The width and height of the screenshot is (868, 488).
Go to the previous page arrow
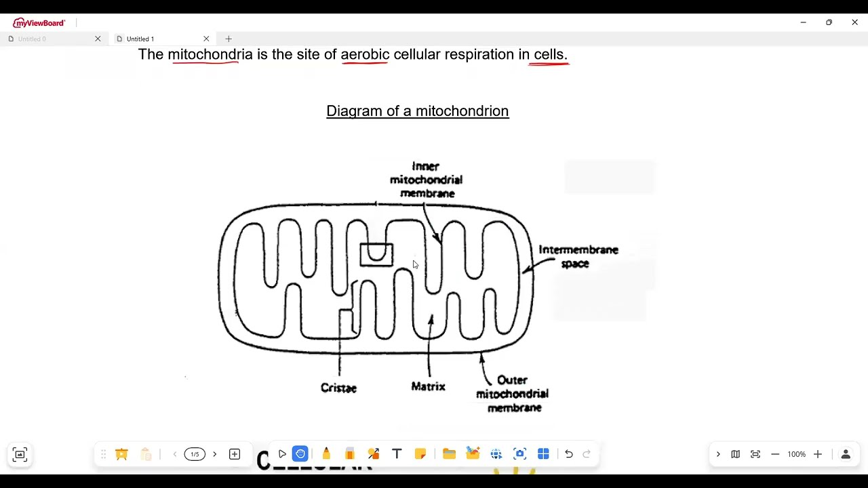pos(175,454)
